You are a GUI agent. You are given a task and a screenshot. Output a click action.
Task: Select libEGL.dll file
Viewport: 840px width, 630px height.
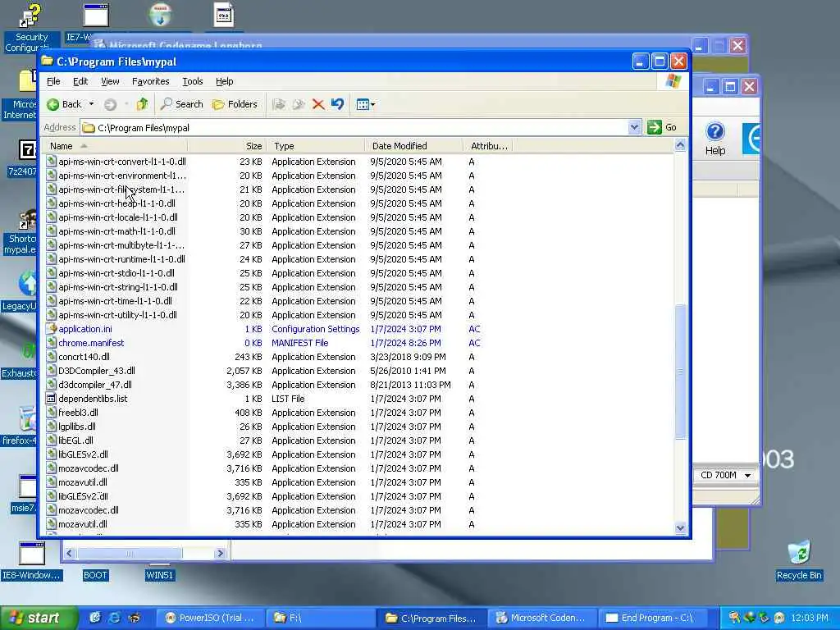[x=75, y=441]
